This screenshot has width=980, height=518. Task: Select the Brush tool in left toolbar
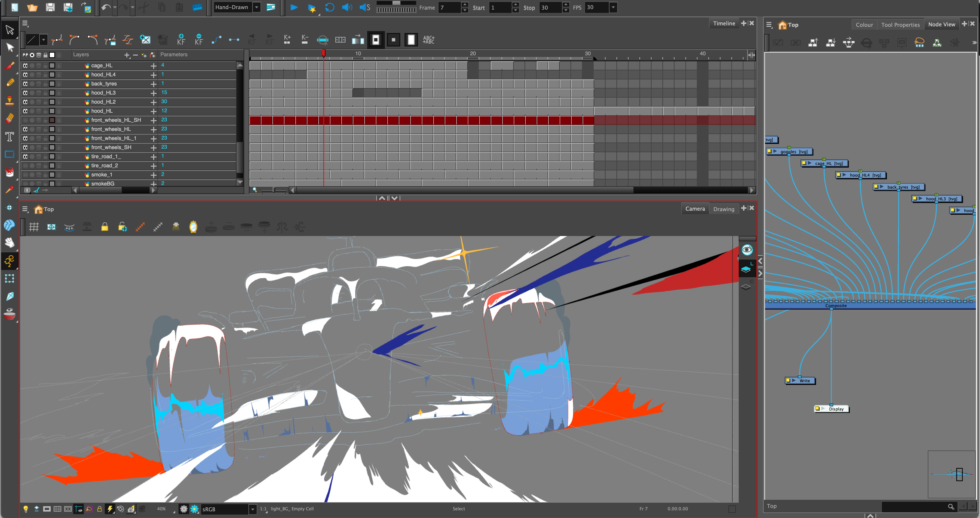(10, 65)
